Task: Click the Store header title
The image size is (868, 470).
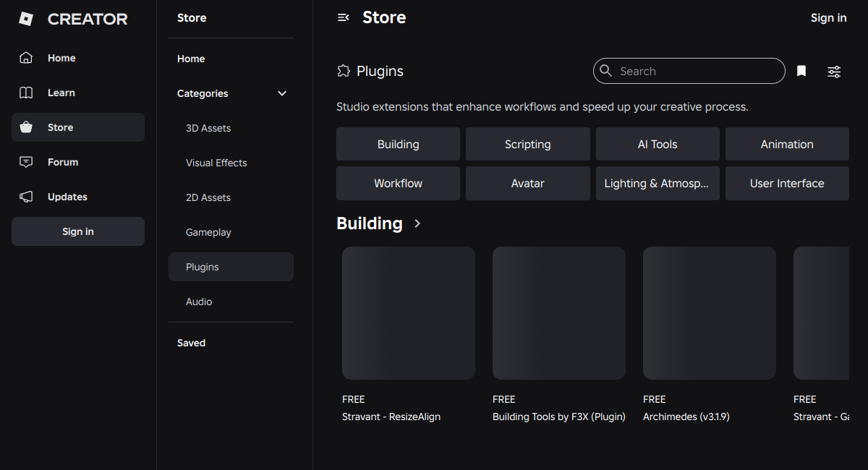Action: click(x=384, y=17)
